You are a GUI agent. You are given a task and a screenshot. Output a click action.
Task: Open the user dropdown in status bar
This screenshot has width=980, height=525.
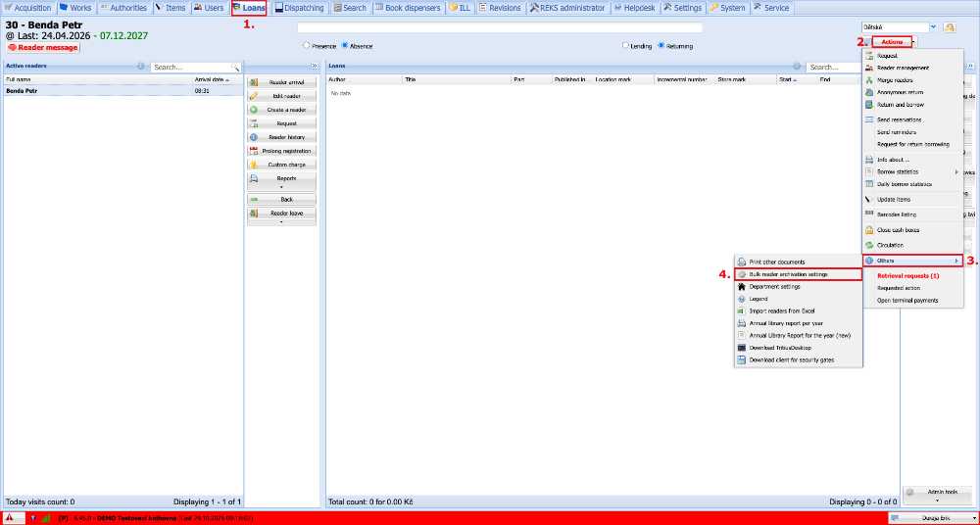click(932, 518)
